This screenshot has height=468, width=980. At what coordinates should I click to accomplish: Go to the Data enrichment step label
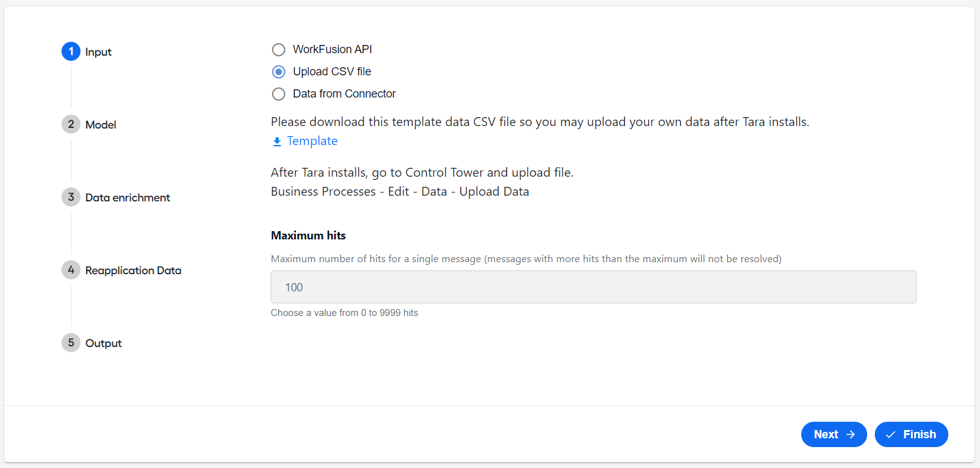tap(128, 198)
